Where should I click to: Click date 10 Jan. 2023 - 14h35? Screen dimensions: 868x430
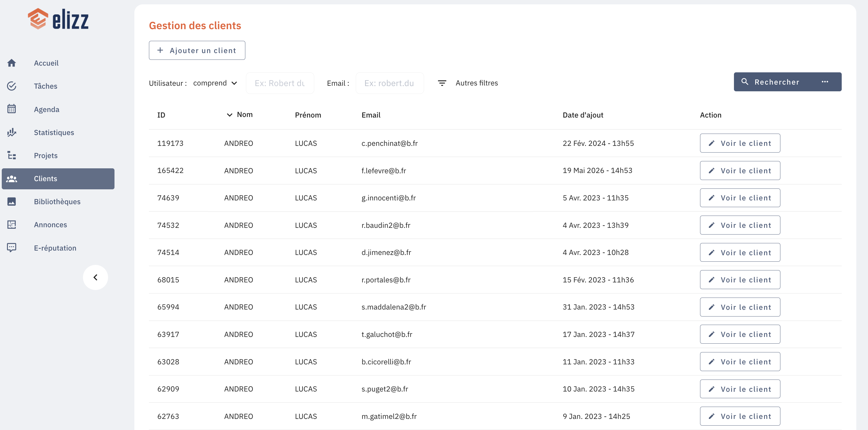click(598, 389)
